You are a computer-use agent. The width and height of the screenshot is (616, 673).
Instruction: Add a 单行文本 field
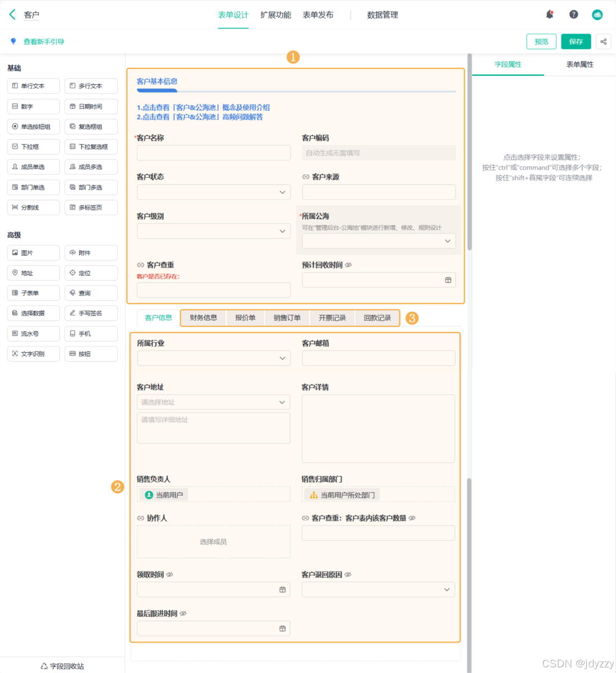(34, 86)
